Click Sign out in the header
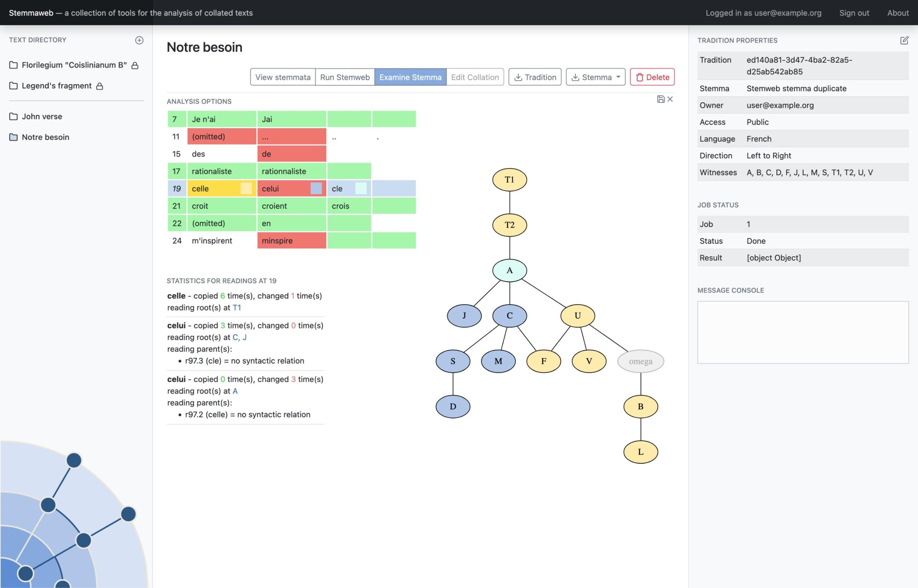The height and width of the screenshot is (588, 918). pos(854,13)
